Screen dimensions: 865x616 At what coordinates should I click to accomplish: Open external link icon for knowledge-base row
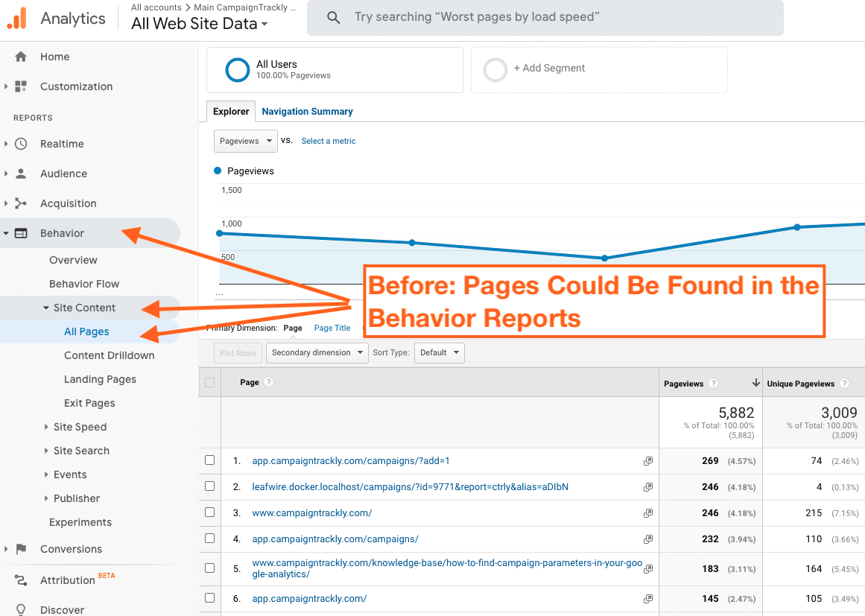(648, 568)
